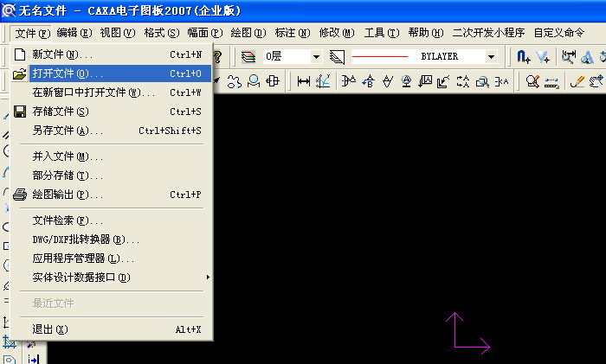Click the line type settings icon
The width and height of the screenshot is (606, 364).
click(337, 57)
